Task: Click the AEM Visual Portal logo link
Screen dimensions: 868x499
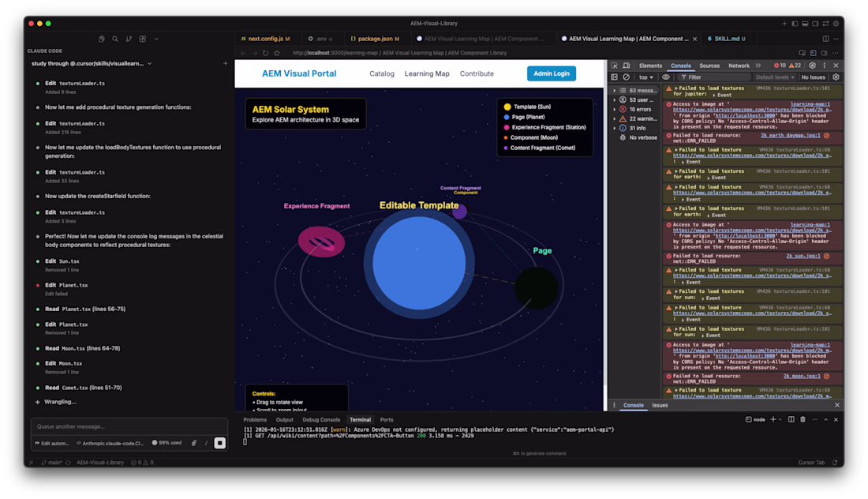Action: 299,73
